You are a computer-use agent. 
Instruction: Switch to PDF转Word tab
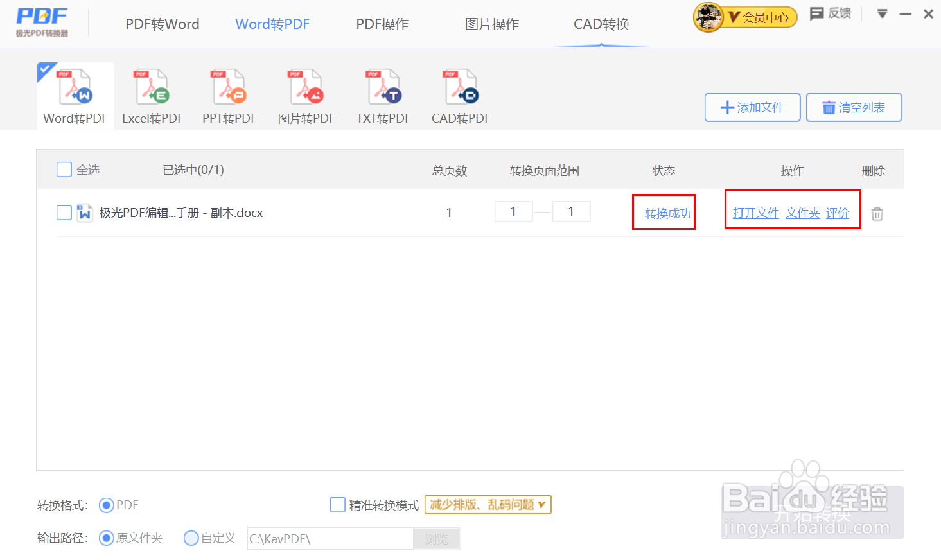click(x=163, y=24)
